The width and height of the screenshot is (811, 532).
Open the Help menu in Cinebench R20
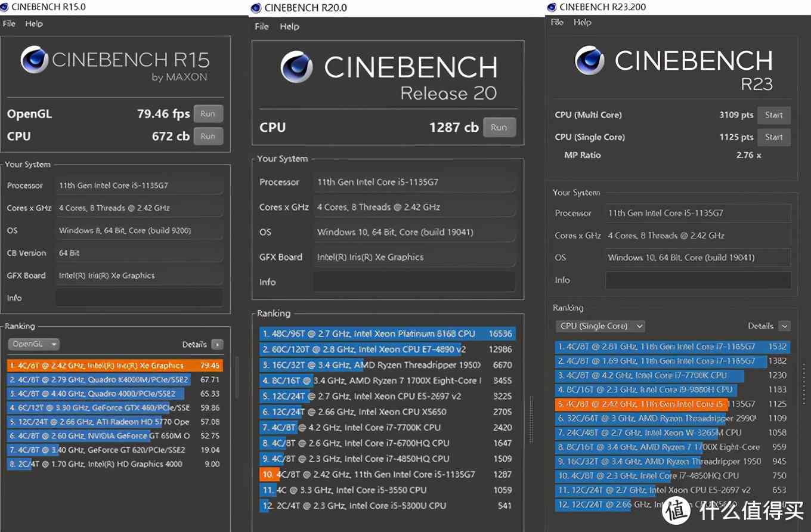(x=289, y=26)
